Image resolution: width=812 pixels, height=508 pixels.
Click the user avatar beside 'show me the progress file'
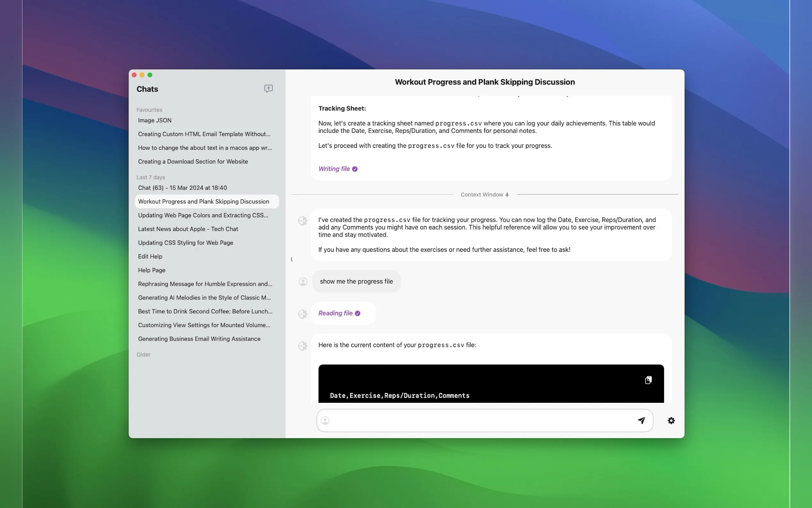[303, 282]
